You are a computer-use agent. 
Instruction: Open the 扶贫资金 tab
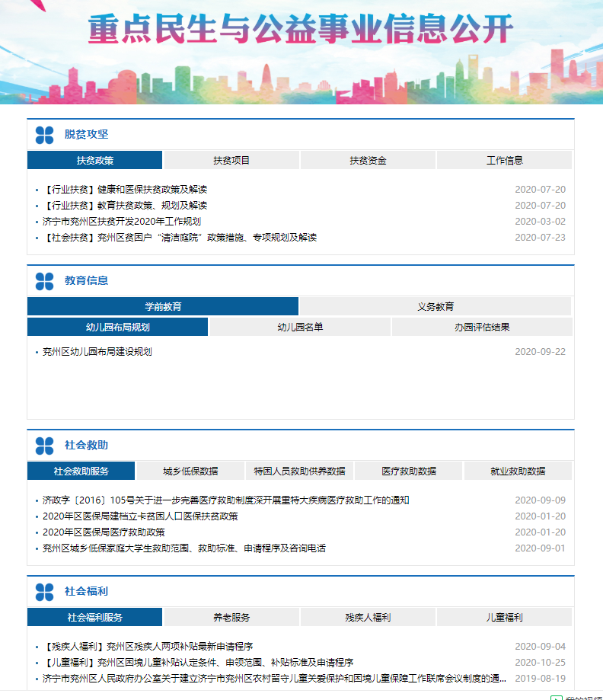pyautogui.click(x=368, y=161)
